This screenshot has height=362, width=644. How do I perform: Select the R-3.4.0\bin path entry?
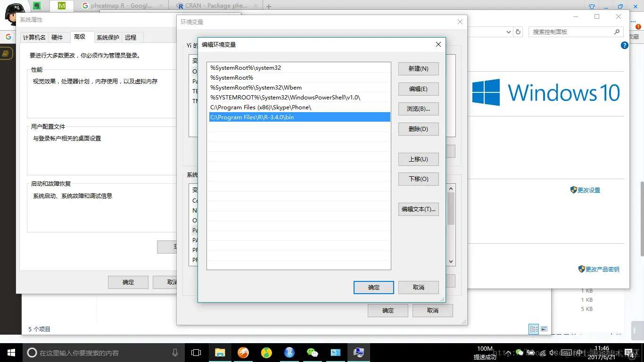(x=299, y=117)
